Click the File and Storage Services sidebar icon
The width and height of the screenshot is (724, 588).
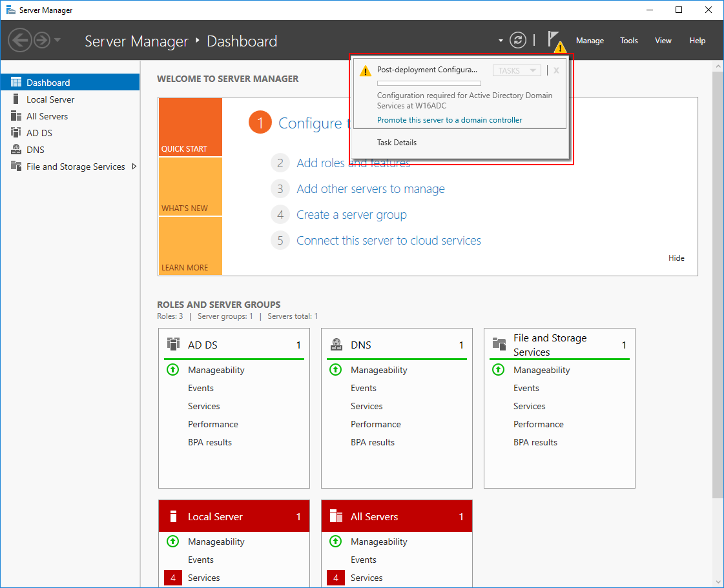pos(16,166)
